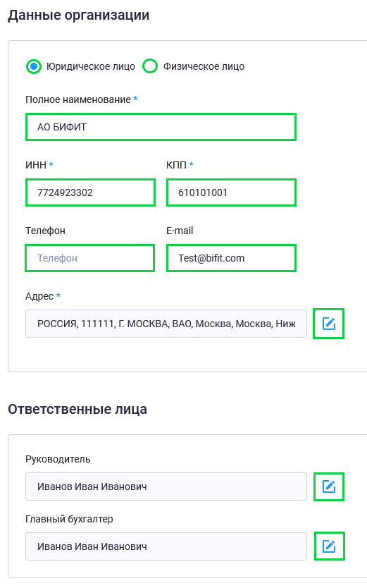Click the Руководитель name box Иванов Иван Иванович

[166, 486]
